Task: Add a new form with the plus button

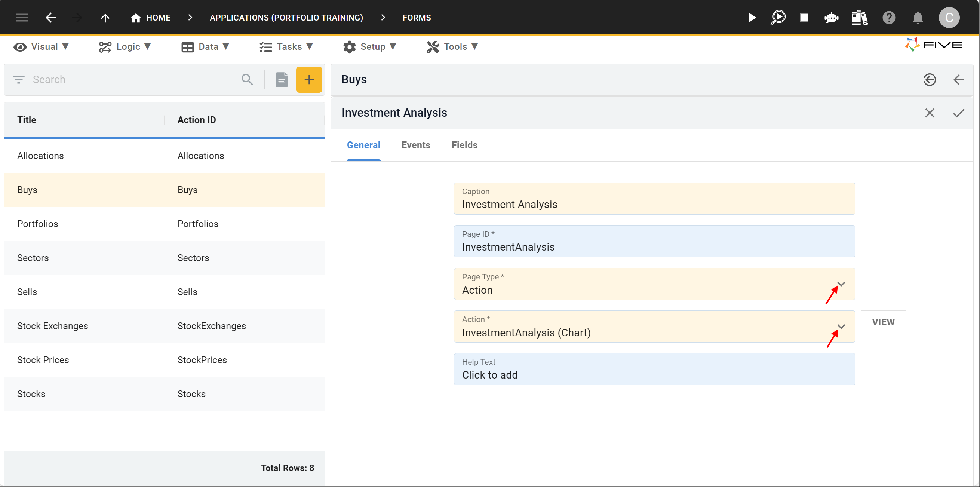Action: coord(309,80)
